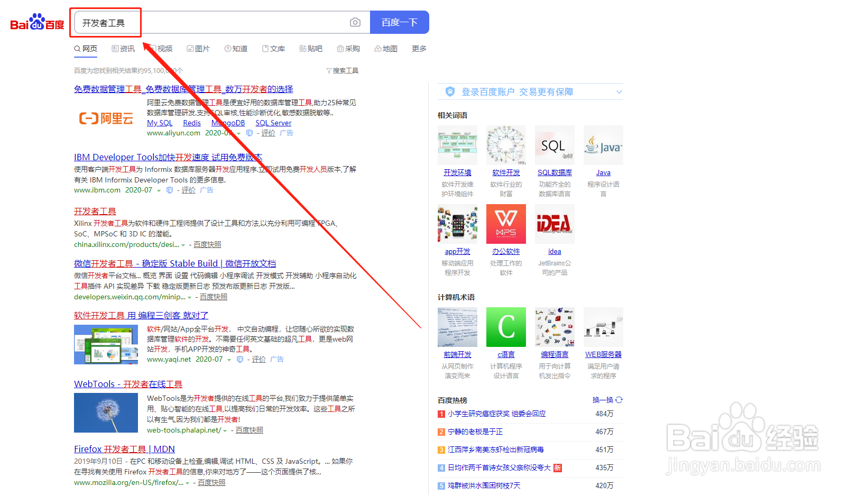Open the app开发 related term image

pos(457,224)
